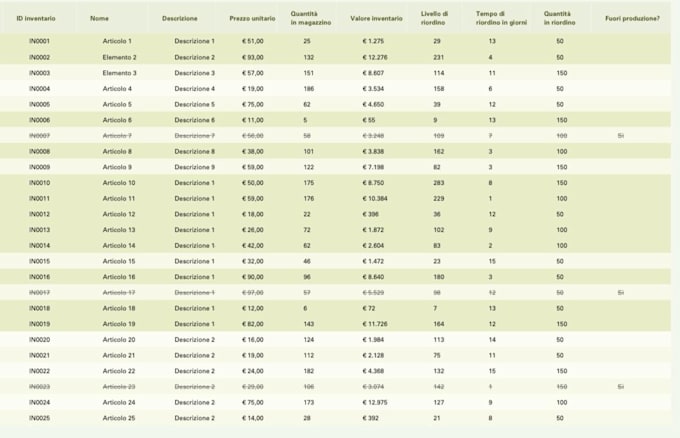Select the name 'Articolo 12'

(x=119, y=214)
